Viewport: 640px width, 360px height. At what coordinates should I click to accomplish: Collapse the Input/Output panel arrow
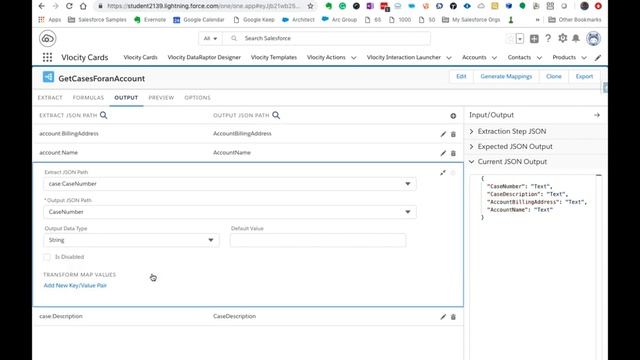[x=597, y=115]
